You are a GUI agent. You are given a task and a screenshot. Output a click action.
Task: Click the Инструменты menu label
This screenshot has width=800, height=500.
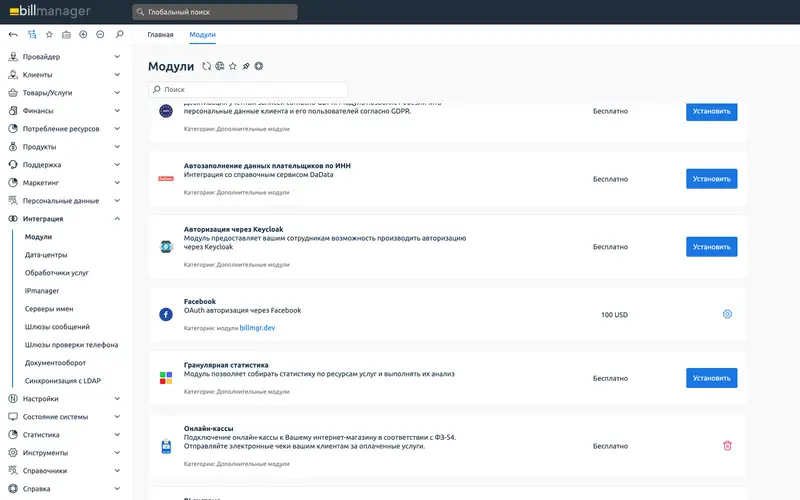click(45, 453)
